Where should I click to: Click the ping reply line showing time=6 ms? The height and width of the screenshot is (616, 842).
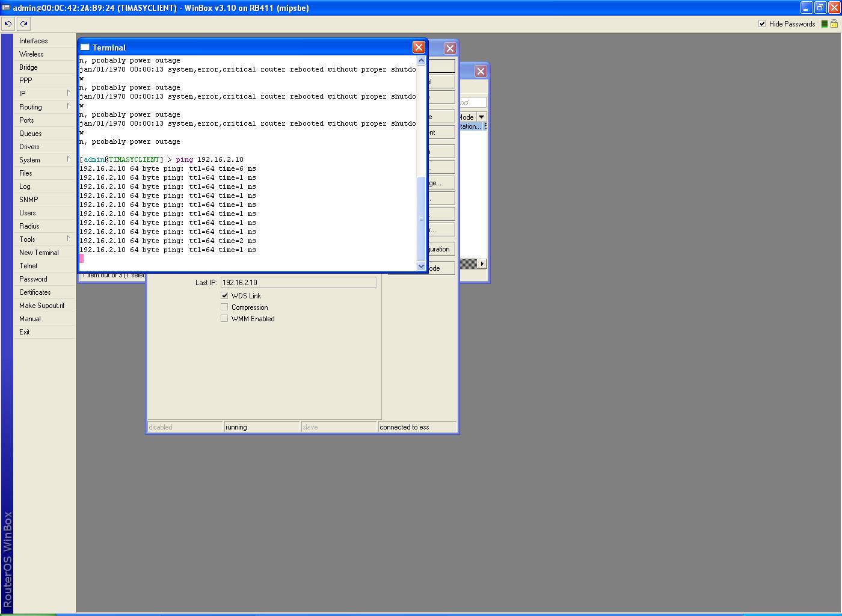(168, 168)
